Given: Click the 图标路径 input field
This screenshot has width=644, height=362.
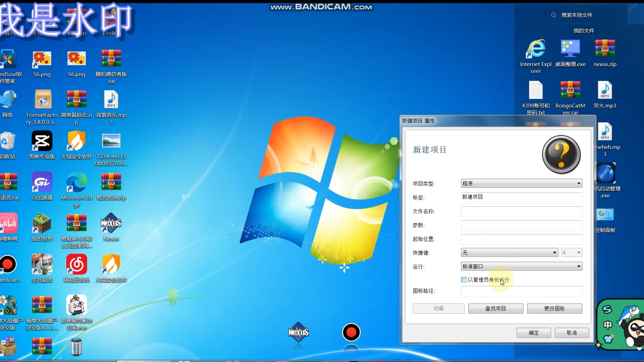Looking at the screenshot, I should point(521,291).
